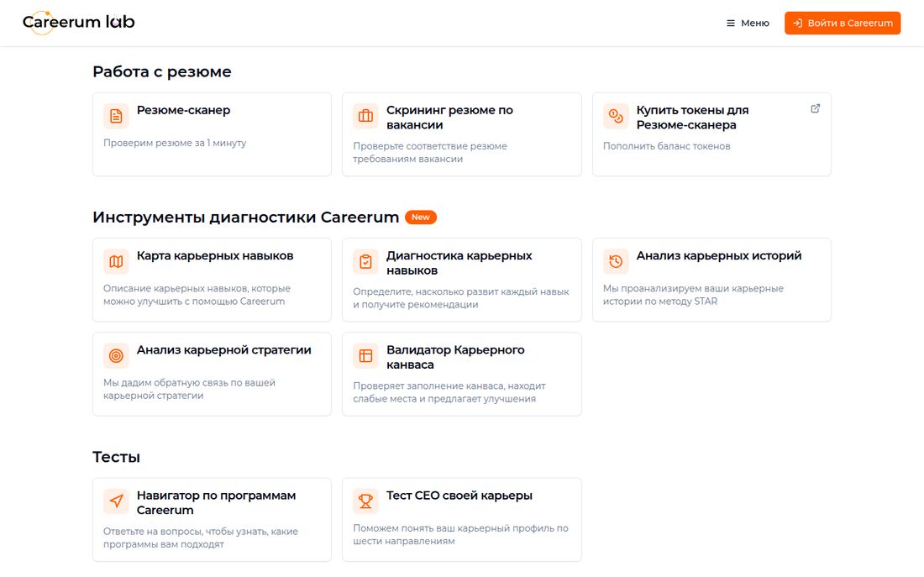This screenshot has height=577, width=924.
Task: Open Карта карьерных навыков title
Action: tap(215, 256)
